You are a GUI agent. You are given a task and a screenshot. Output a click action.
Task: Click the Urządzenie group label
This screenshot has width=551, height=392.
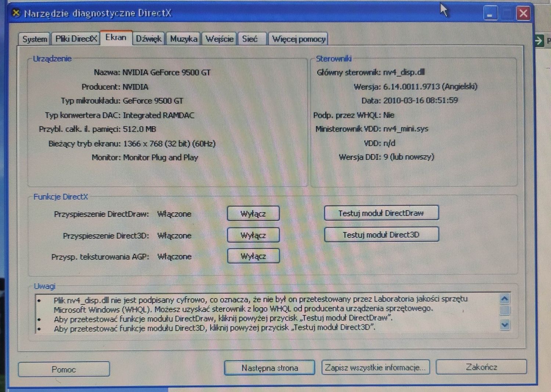click(x=52, y=59)
